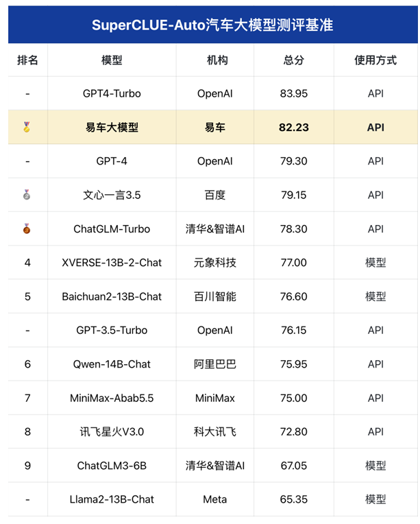Select the Baichuan2-13B-Chat entry

112,296
